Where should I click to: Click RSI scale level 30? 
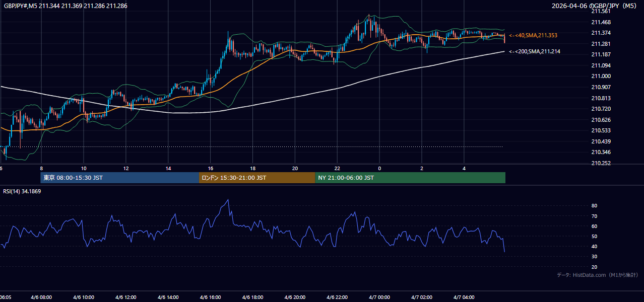click(594, 257)
